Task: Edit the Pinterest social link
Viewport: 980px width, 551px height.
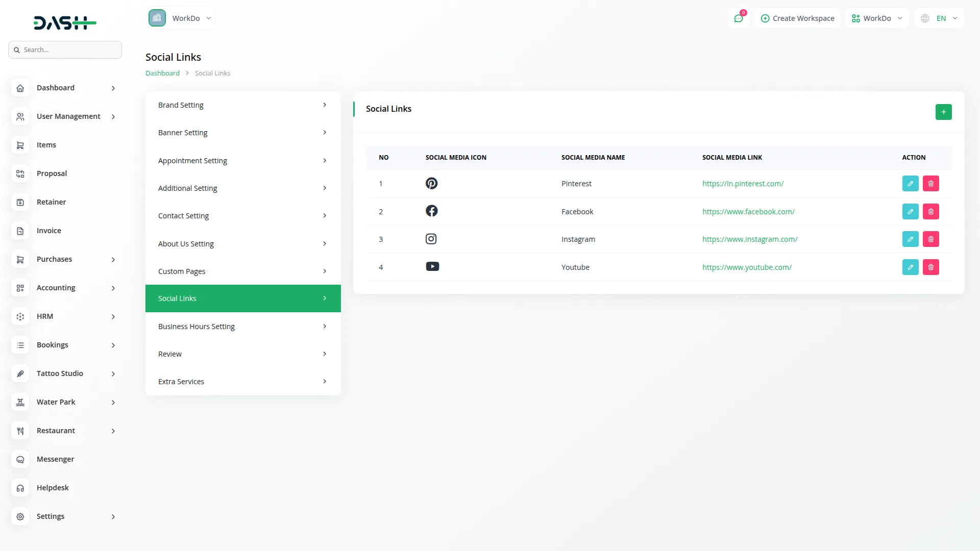Action: click(x=910, y=184)
